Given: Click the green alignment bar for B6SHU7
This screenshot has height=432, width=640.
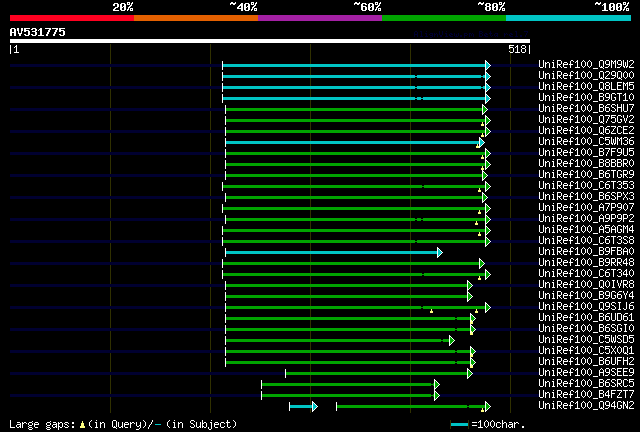Looking at the screenshot, I should point(354,109).
